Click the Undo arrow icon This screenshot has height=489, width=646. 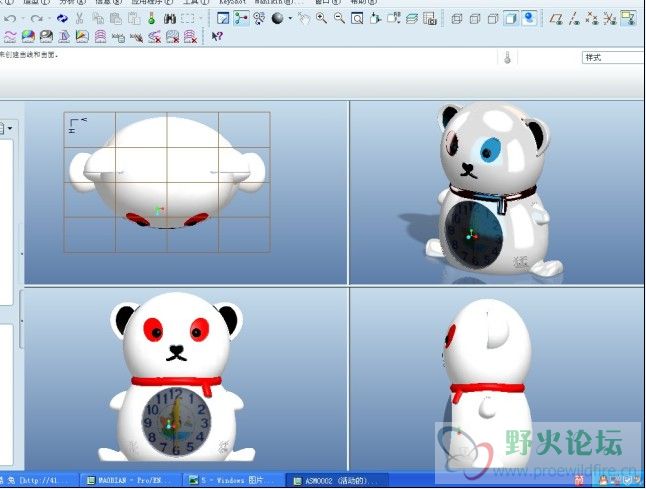(x=10, y=19)
